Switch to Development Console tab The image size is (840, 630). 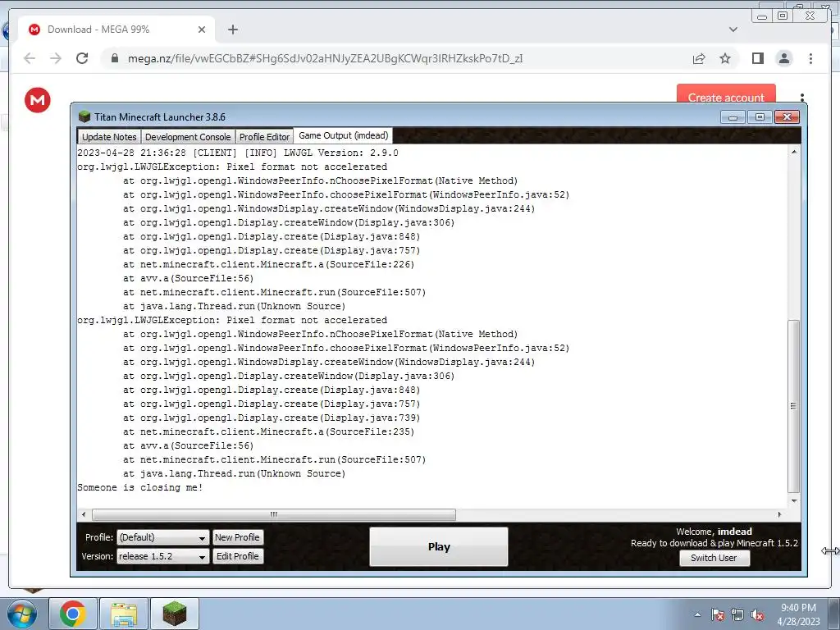(x=188, y=137)
